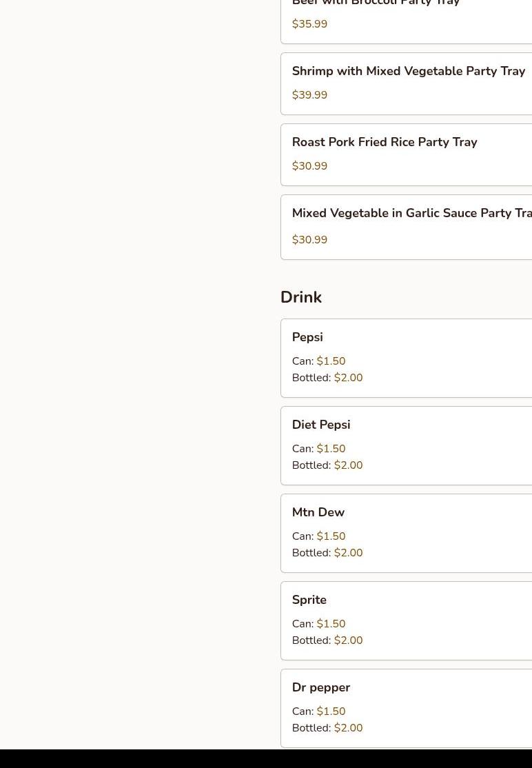This screenshot has height=768, width=532.
Task: Click Mixed Vegetable in Garlic Sauce $30.99 price
Action: tap(309, 240)
